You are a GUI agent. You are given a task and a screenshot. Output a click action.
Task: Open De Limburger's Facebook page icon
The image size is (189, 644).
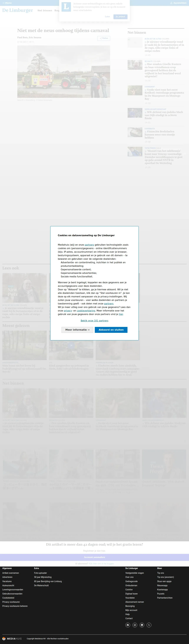128,625
